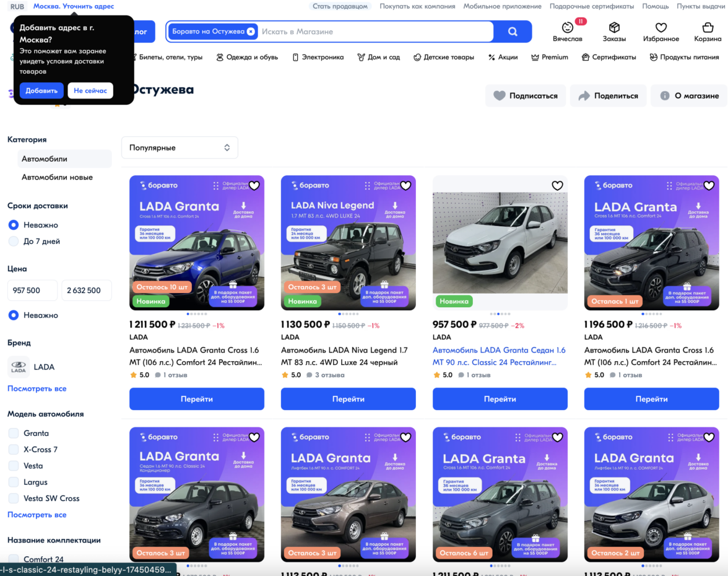Open the white Granta sedan photo thumbnail
The width and height of the screenshot is (728, 576).
coord(500,243)
